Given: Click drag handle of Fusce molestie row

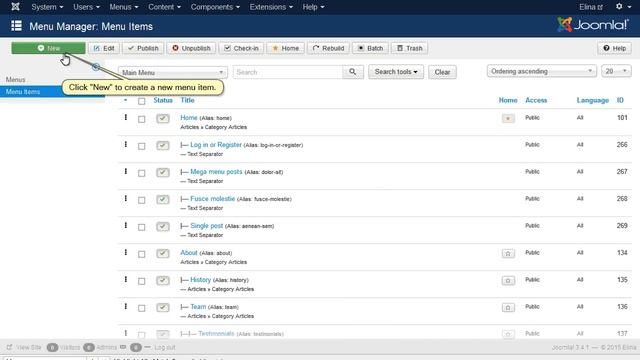Looking at the screenshot, I should pyautogui.click(x=126, y=198).
